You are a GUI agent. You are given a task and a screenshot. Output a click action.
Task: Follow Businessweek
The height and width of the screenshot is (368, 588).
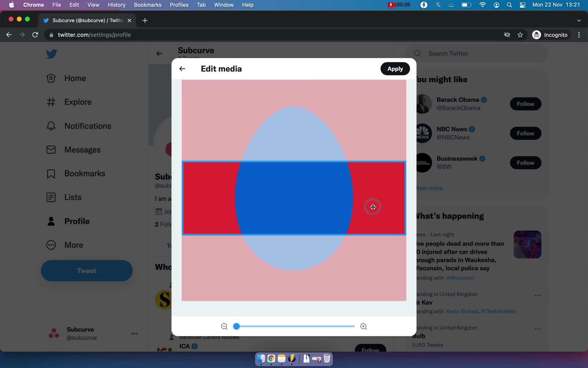pos(526,163)
